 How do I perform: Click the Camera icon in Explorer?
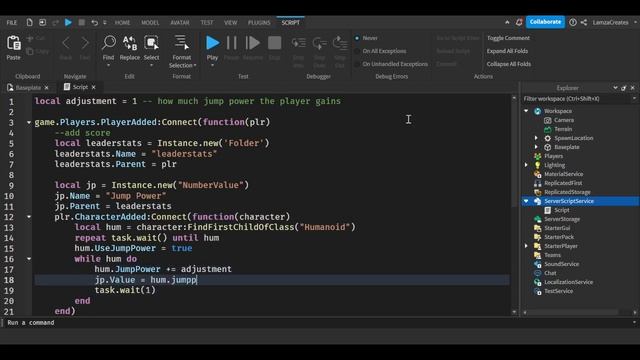pyautogui.click(x=548, y=120)
